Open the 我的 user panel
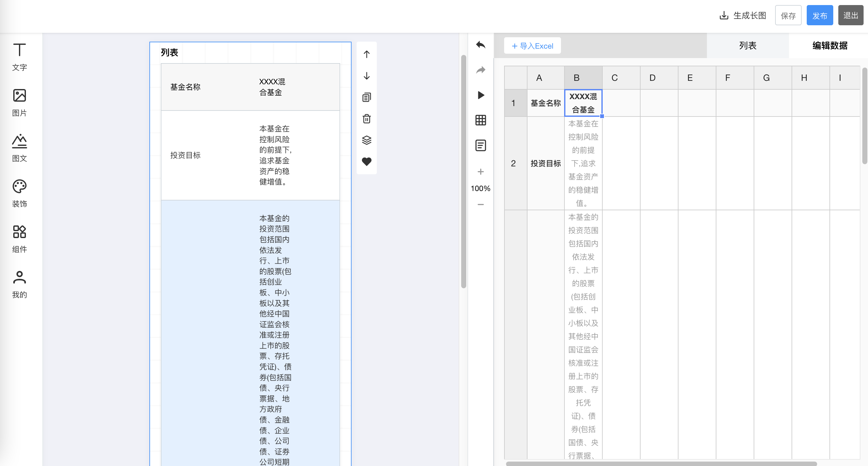This screenshot has width=868, height=466. click(20, 284)
